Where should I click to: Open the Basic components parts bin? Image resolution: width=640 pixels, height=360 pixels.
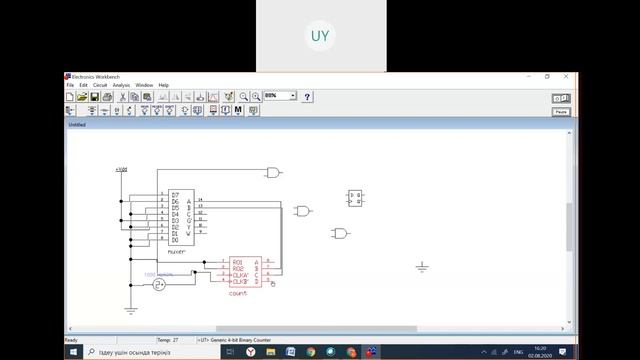[104, 110]
